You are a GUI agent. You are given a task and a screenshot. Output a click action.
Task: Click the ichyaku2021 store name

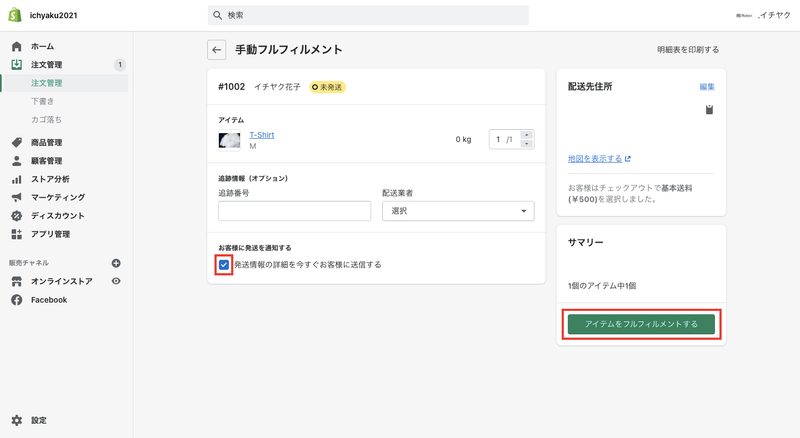[54, 15]
